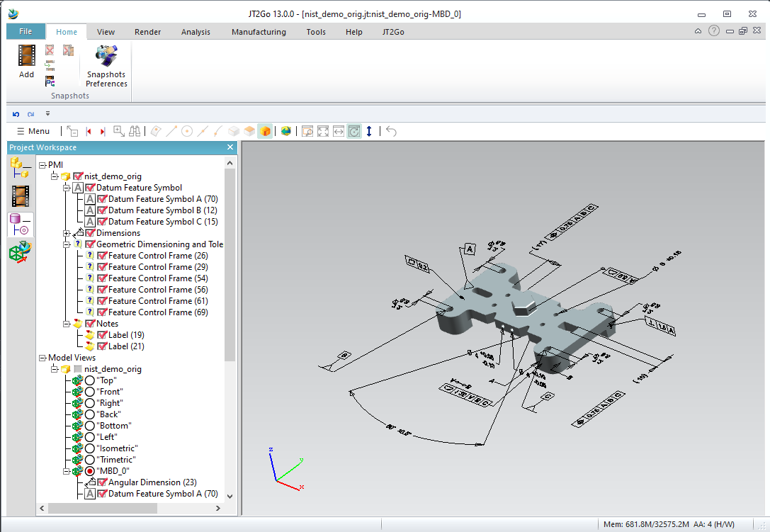770x532 pixels.
Task: Click the fit-all expand arrows toolbar icon
Action: [323, 131]
